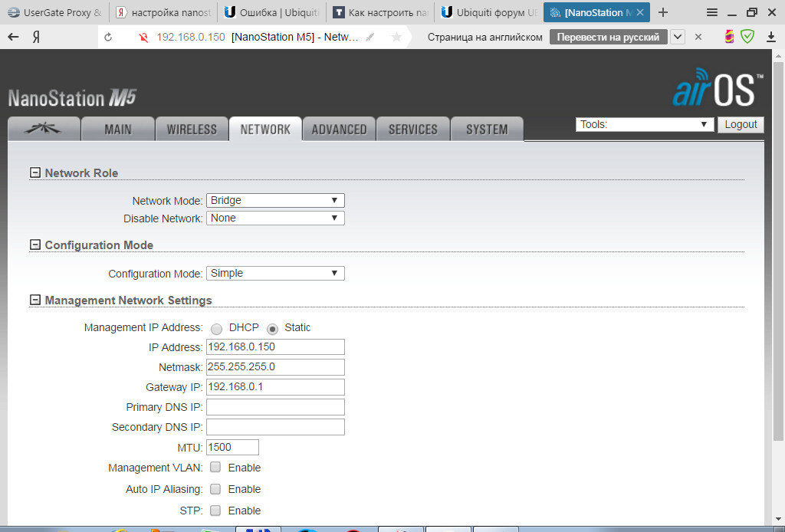Collapse Management Network Settings section
This screenshot has width=785, height=532.
pos(35,300)
